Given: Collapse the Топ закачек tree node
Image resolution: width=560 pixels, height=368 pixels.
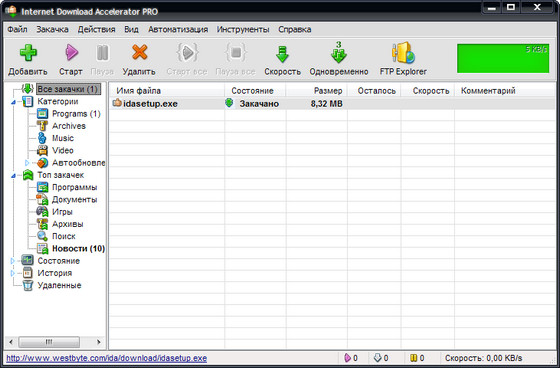Looking at the screenshot, I should pyautogui.click(x=13, y=176).
